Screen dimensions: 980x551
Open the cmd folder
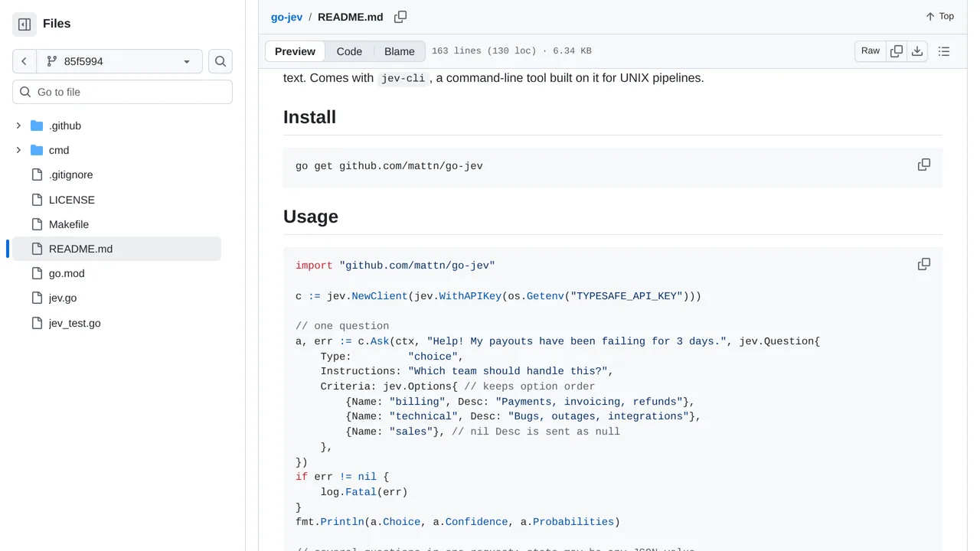[x=59, y=150]
